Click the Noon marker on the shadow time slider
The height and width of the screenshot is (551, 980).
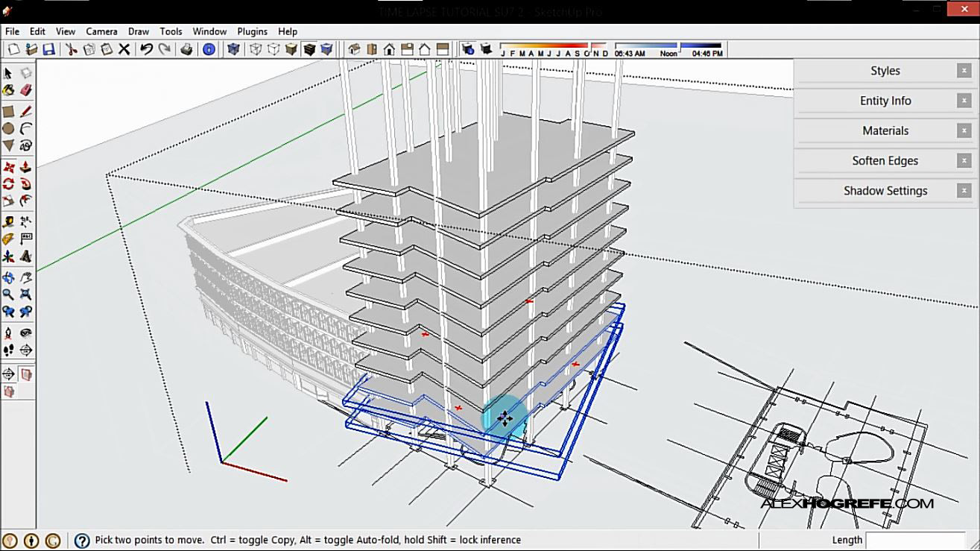point(668,53)
